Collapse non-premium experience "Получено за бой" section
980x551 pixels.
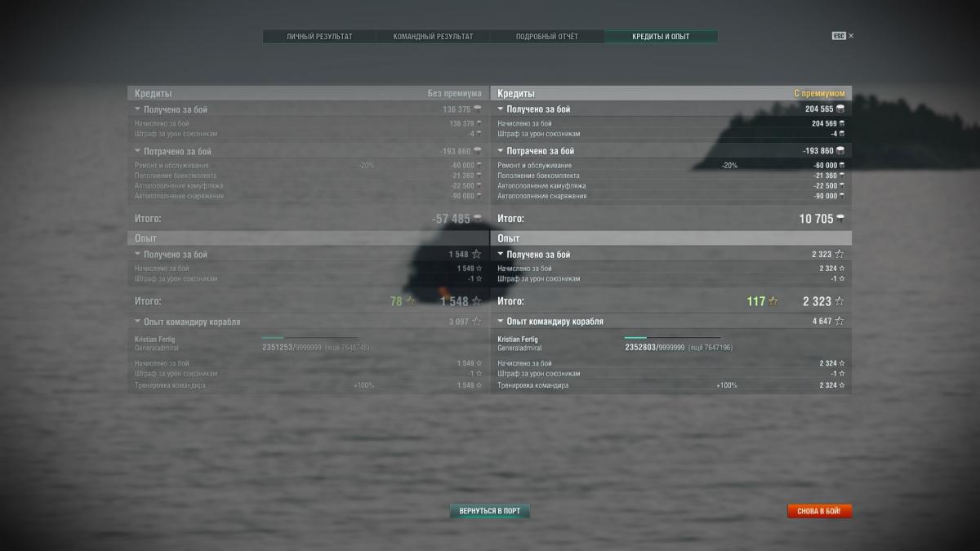point(138,255)
